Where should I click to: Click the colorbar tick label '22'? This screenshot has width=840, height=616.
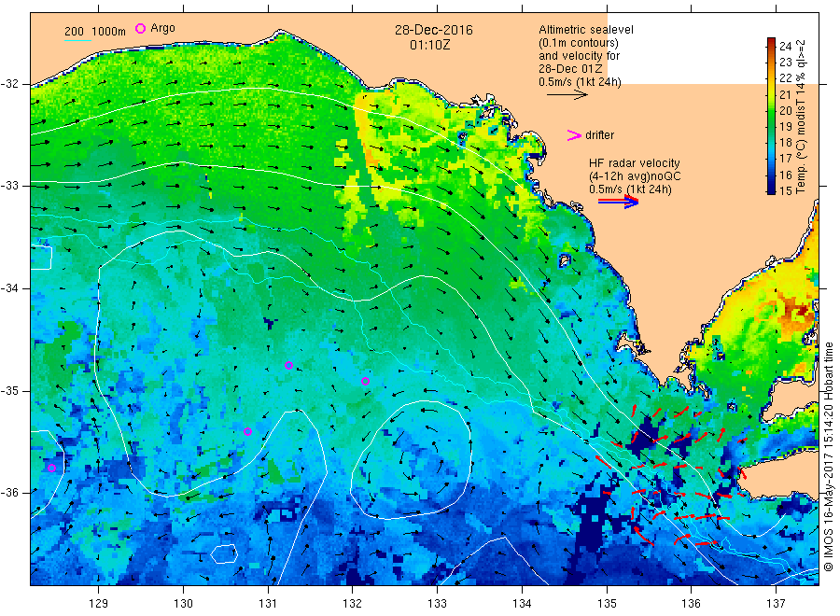(785, 78)
